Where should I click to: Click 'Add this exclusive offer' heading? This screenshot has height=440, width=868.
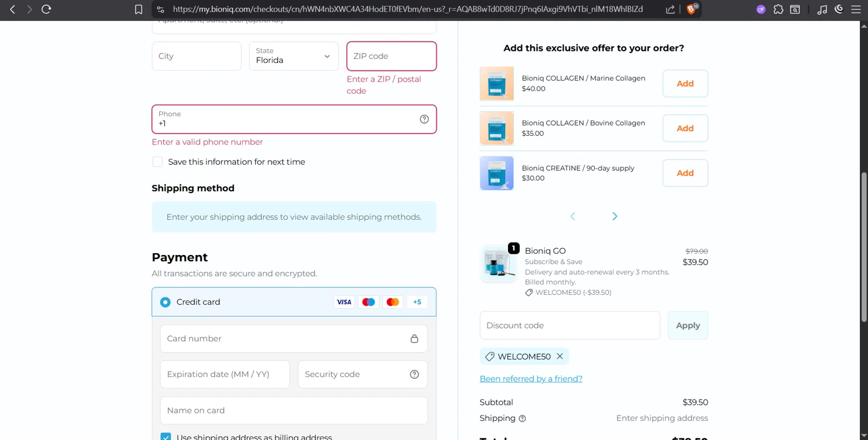coord(594,48)
